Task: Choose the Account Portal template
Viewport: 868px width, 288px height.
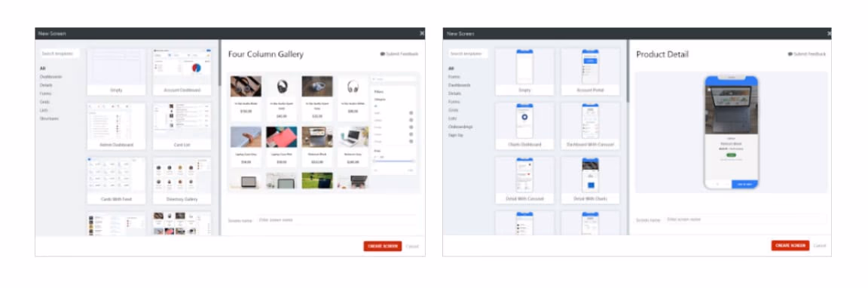Action: click(x=590, y=72)
